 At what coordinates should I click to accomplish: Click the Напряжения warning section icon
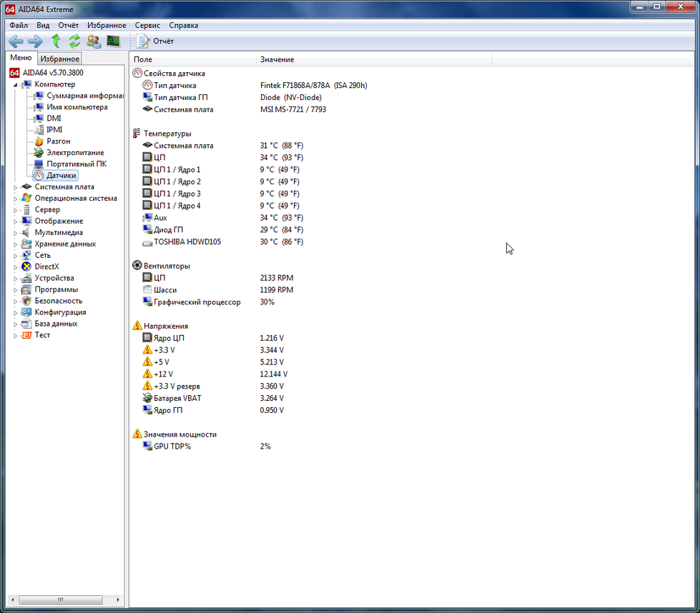137,326
